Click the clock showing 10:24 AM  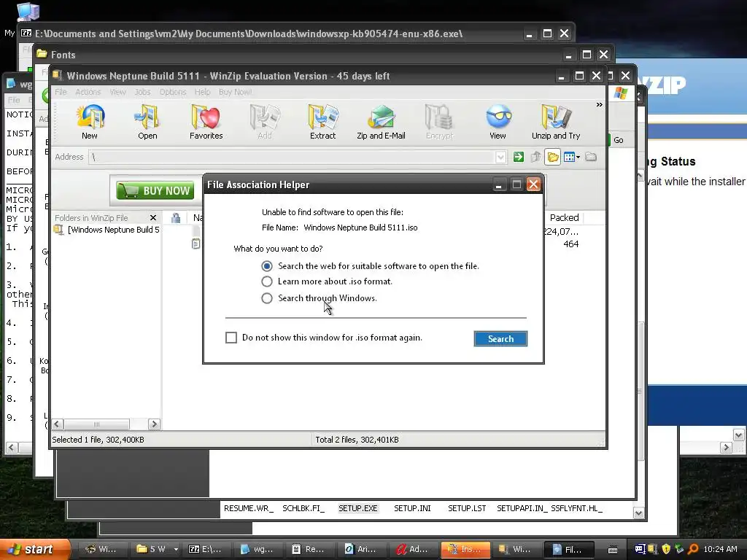coord(720,549)
